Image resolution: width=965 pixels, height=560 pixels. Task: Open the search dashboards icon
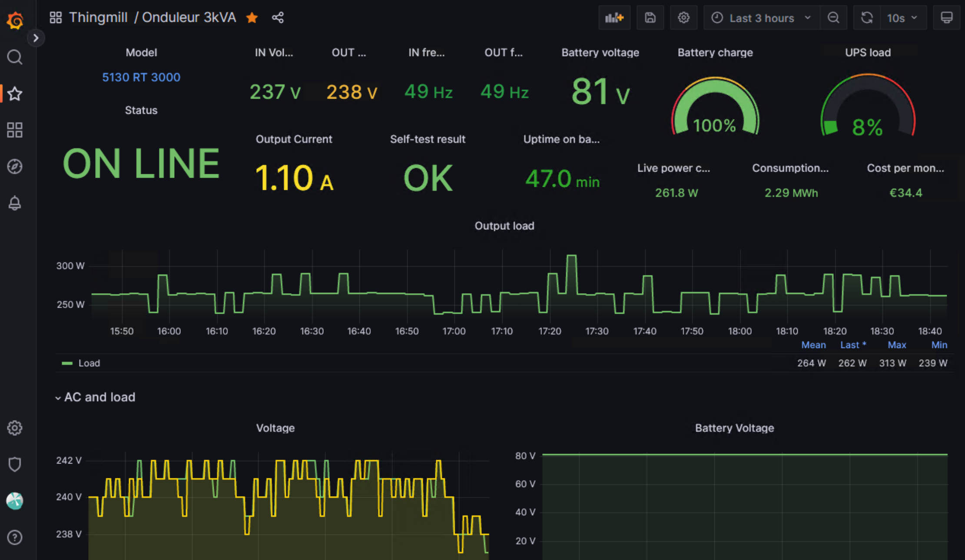tap(15, 57)
